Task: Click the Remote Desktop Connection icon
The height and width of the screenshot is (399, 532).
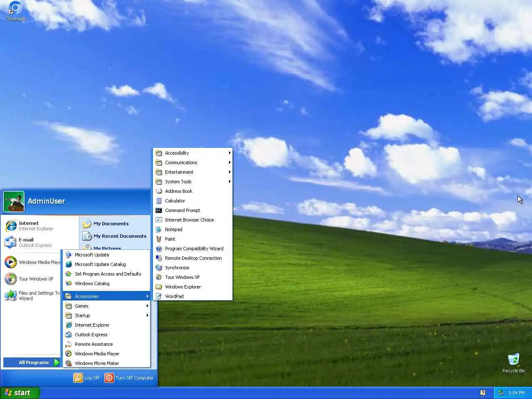Action: [159, 258]
